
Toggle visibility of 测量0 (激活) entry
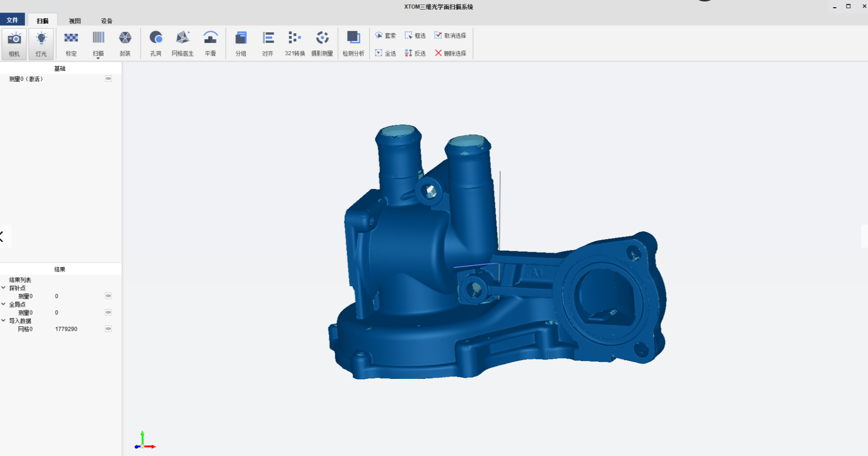coord(108,79)
